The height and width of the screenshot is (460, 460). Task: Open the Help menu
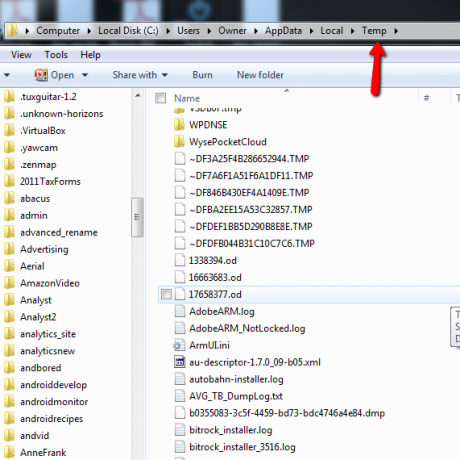[x=90, y=54]
